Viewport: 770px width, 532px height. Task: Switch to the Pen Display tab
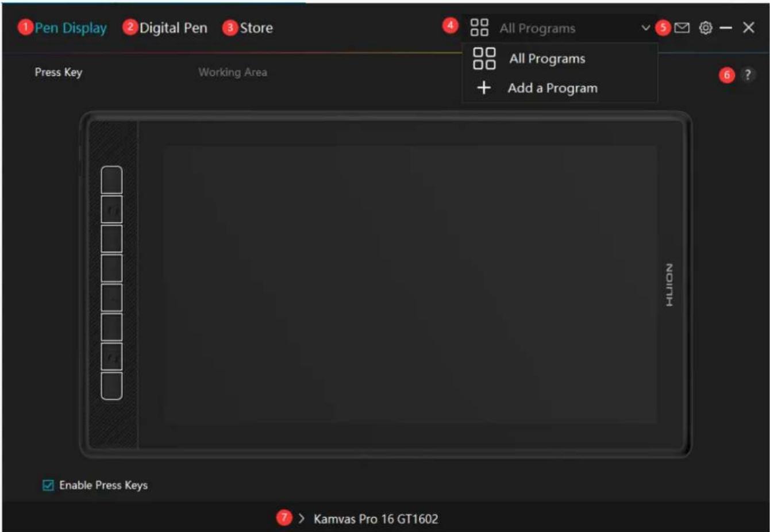(71, 28)
